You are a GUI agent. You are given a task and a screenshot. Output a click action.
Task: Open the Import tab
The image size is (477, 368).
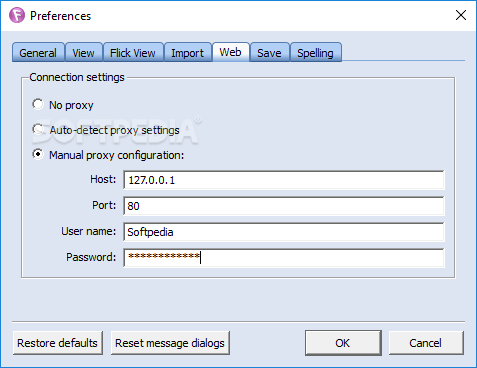pyautogui.click(x=188, y=53)
